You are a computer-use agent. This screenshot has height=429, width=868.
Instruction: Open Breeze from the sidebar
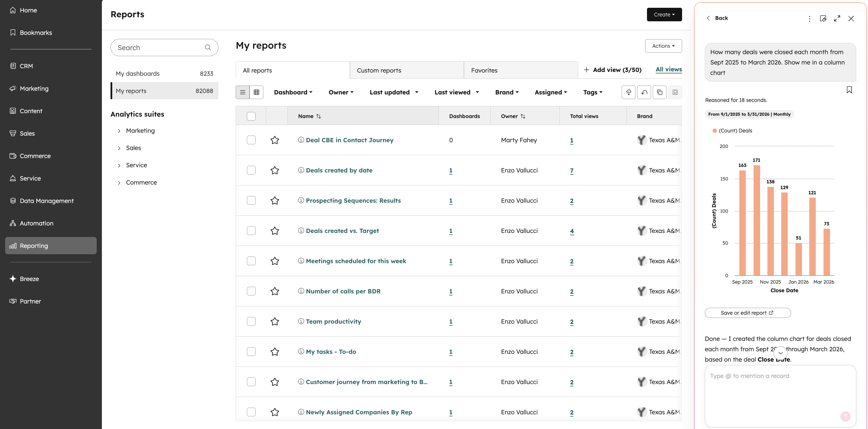(x=29, y=279)
